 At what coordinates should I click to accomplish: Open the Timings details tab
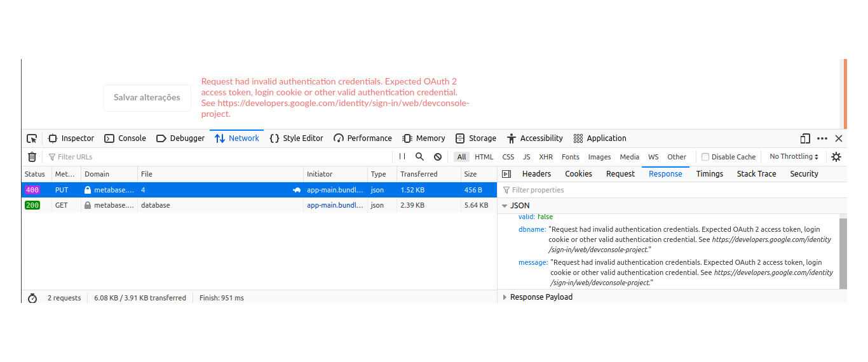710,174
